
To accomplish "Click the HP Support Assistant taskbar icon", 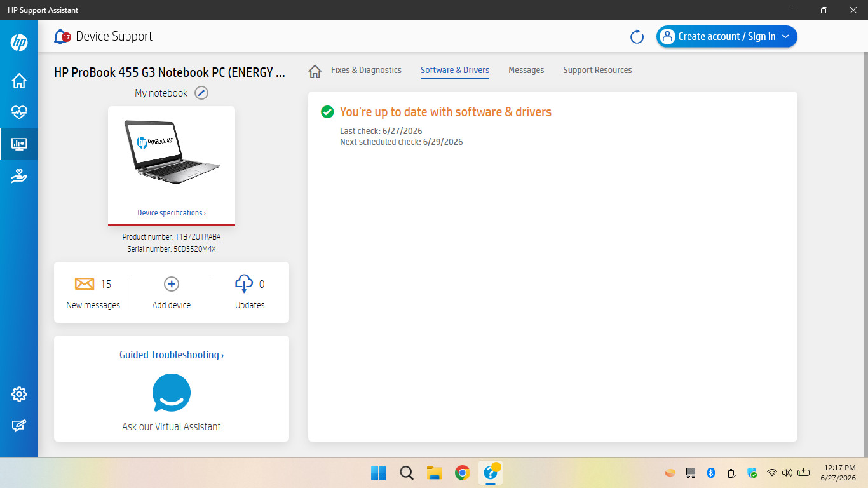I will coord(491,473).
